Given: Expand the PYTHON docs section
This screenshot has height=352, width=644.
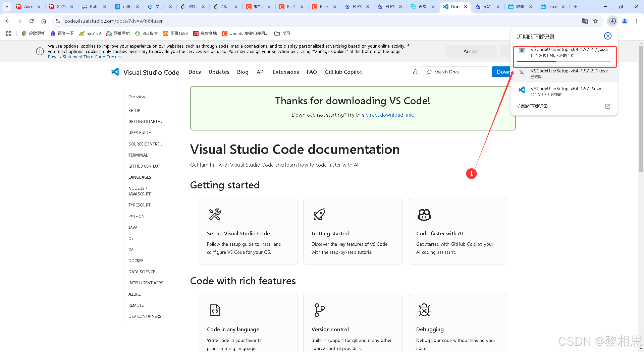Looking at the screenshot, I should (136, 216).
